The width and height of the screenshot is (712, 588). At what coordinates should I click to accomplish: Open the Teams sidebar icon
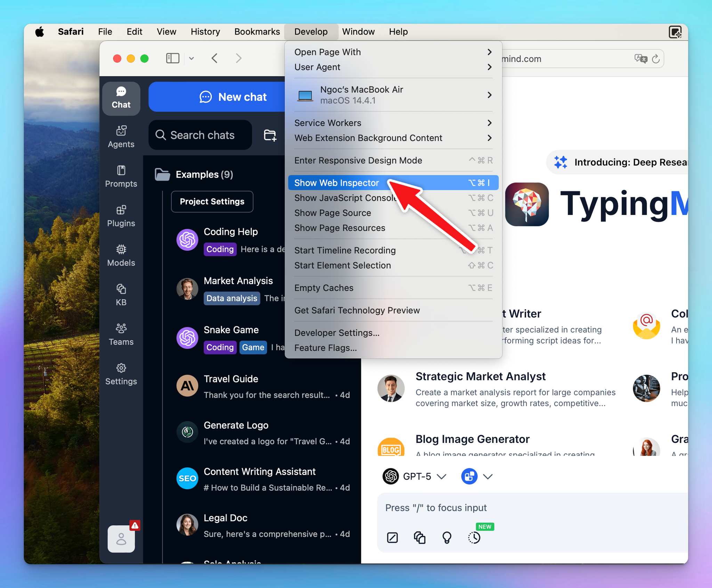[x=121, y=334]
